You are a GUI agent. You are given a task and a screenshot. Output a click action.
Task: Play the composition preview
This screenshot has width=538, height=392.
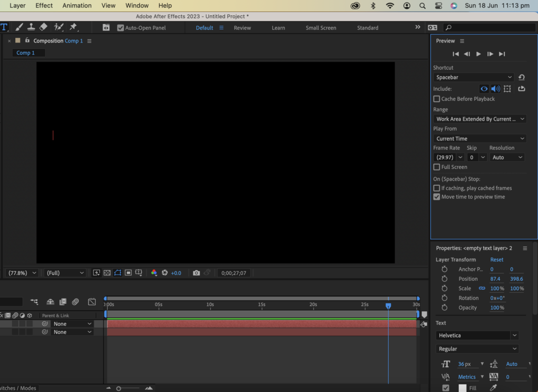[x=479, y=54]
